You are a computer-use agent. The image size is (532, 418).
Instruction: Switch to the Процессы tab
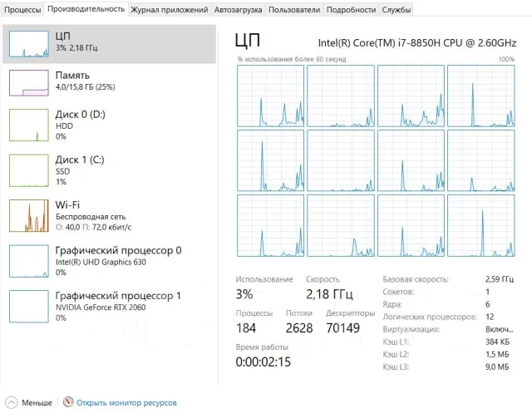point(22,10)
